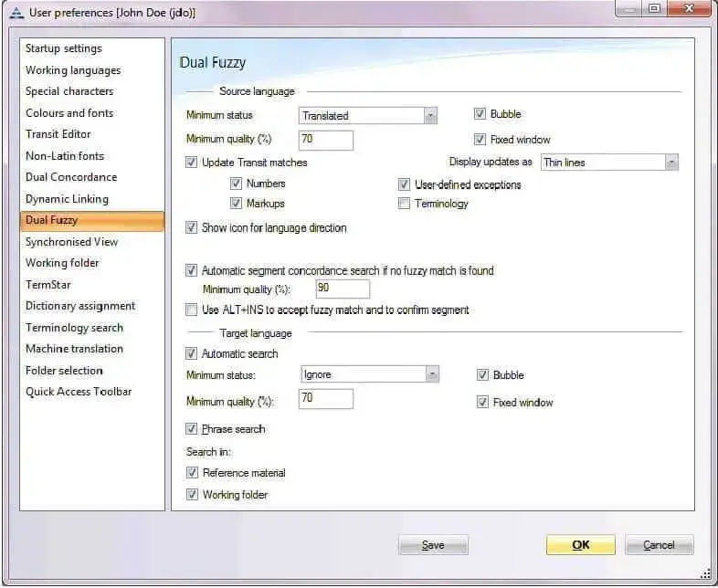Toggle Reference material search checkbox

point(192,473)
